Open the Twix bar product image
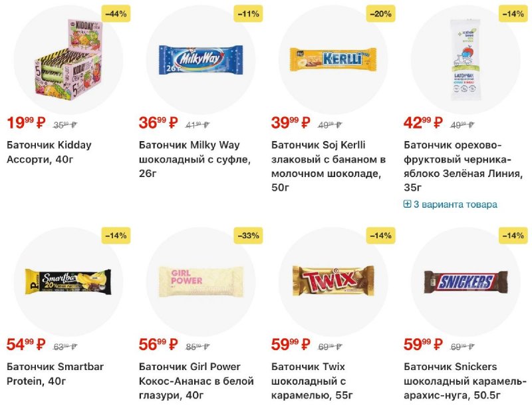Screen dimensions: 532x414 [x=333, y=282]
